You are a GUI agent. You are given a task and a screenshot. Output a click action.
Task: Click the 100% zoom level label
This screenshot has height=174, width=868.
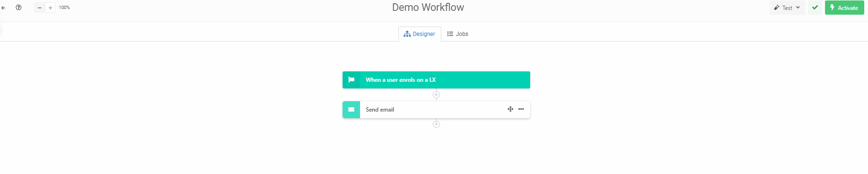[x=64, y=8]
